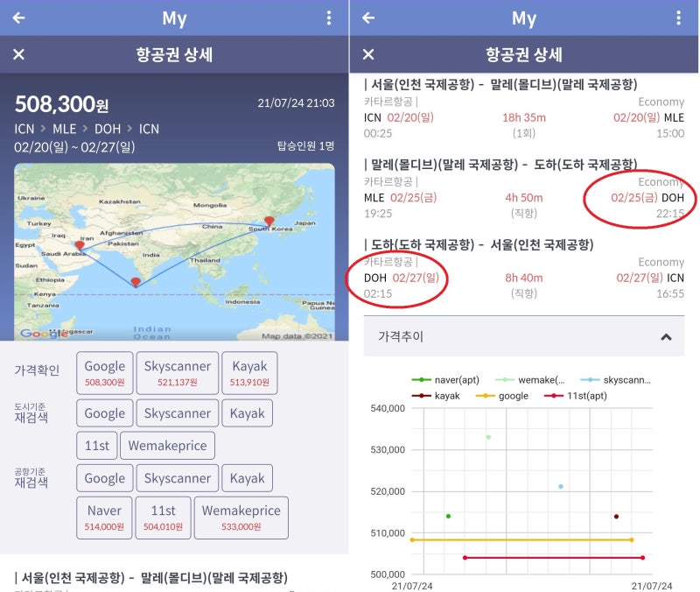Image resolution: width=700 pixels, height=592 pixels.
Task: Click the route map thumbnail
Action: 174,252
